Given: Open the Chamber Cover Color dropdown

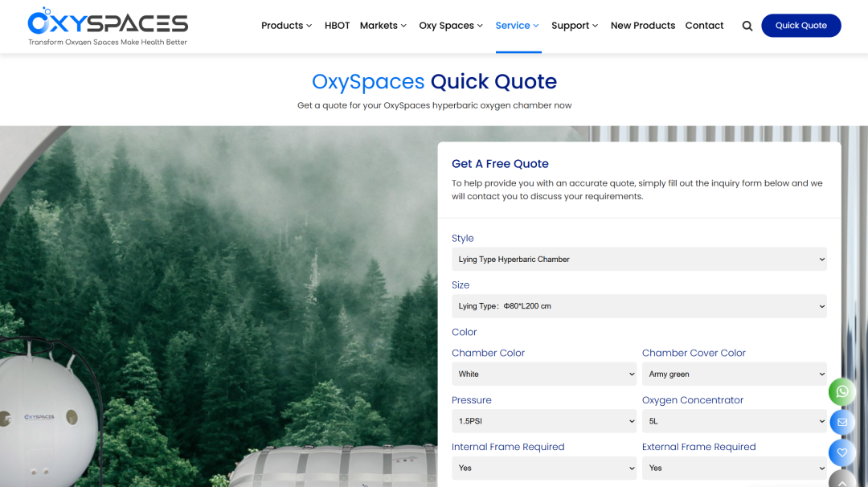Looking at the screenshot, I should click(734, 374).
